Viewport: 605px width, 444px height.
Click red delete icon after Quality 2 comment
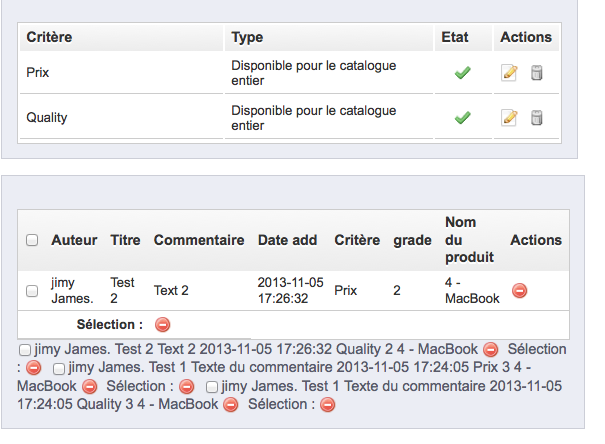490,350
